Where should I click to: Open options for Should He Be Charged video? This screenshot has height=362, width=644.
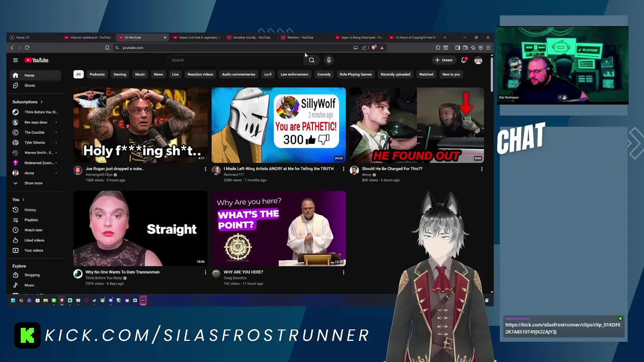click(x=481, y=169)
